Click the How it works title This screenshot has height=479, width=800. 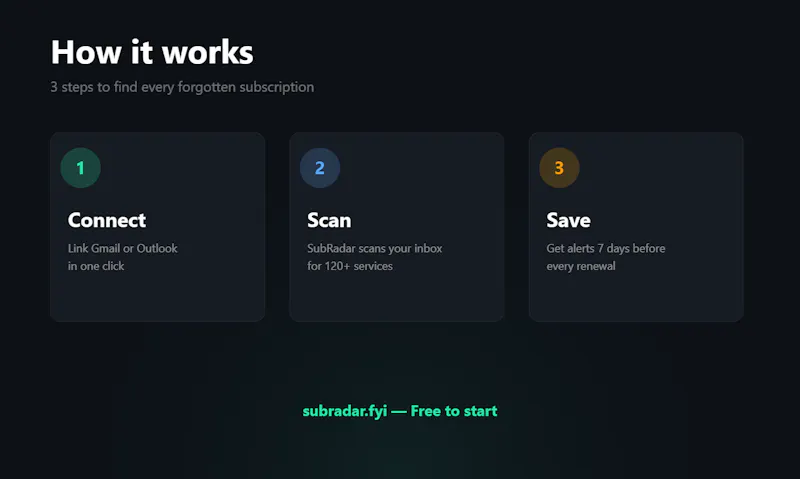point(152,52)
